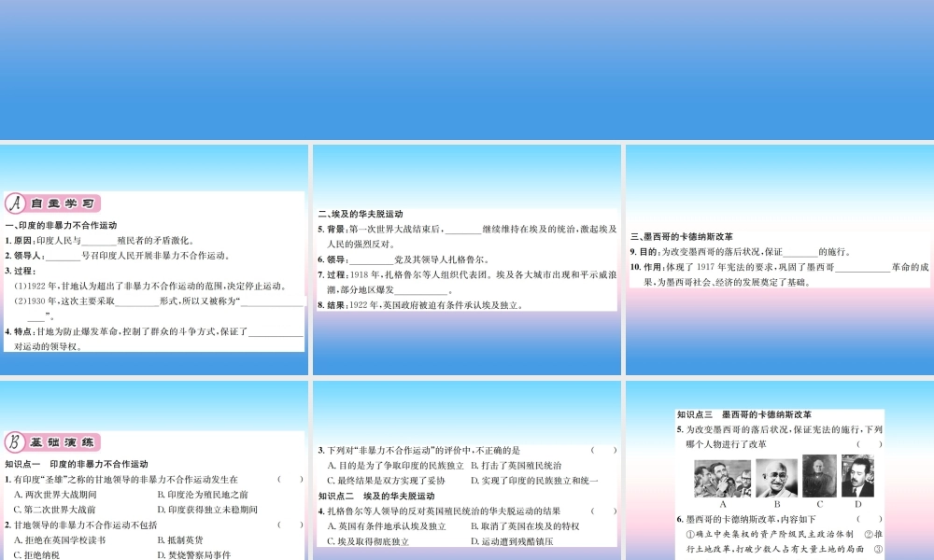
Task: Click line 2. 领导人 号召印度人民
Action: [118, 256]
